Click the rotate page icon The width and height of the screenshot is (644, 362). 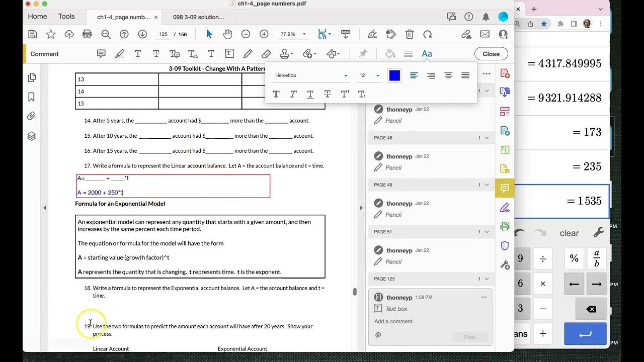[428, 34]
